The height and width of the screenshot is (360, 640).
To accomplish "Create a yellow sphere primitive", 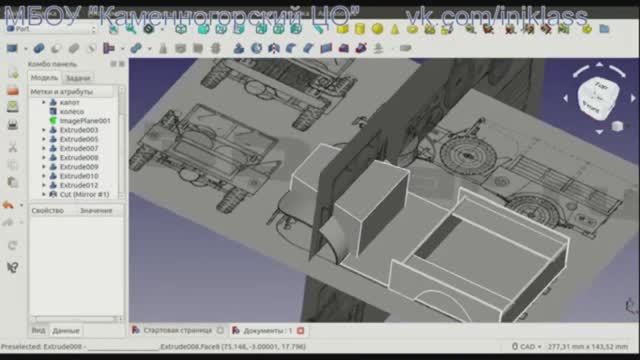I will [x=378, y=29].
